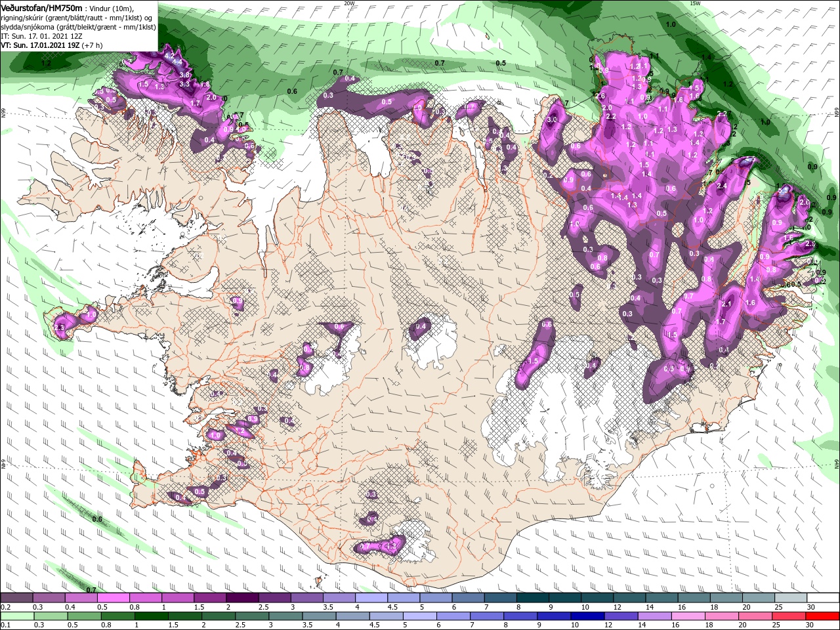Click the '4.4' snowfall value in the Westfjords

tap(177, 62)
